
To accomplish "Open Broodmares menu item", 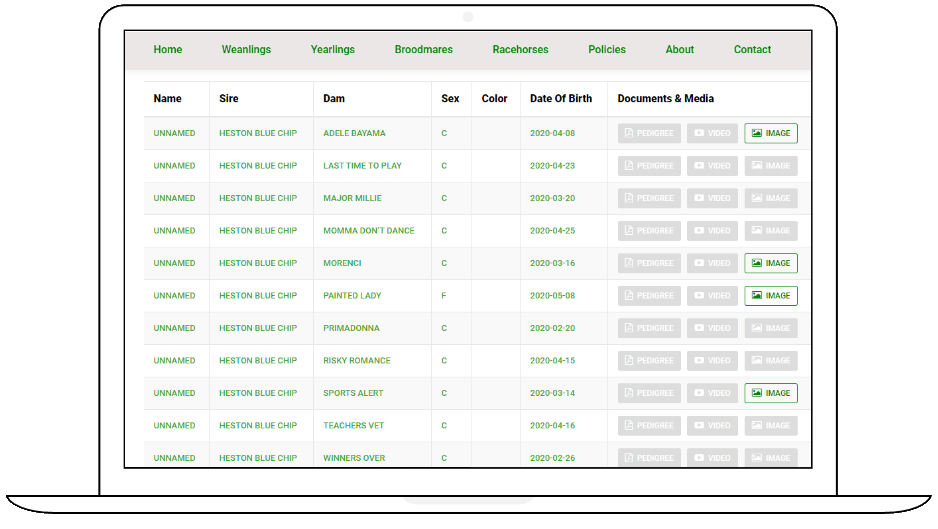I will [x=423, y=49].
